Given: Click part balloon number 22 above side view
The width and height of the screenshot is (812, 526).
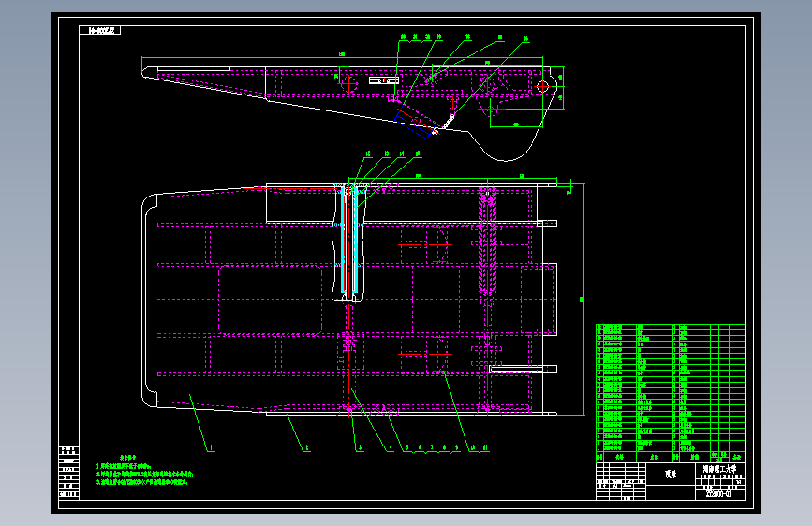Looking at the screenshot, I should tap(428, 37).
